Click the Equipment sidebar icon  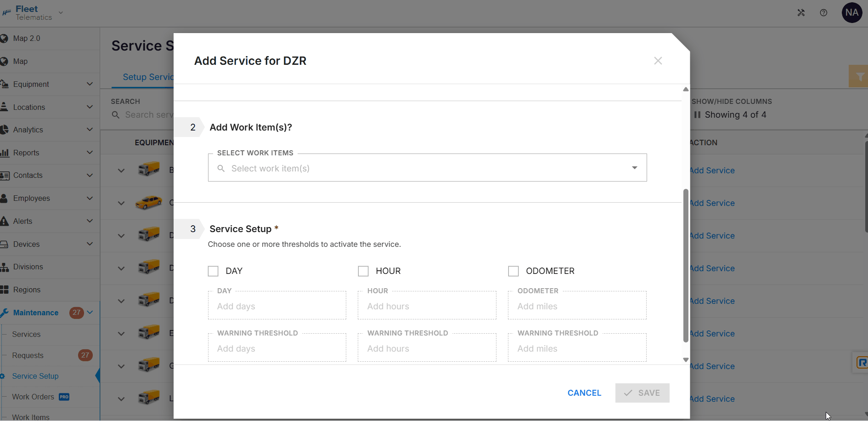tap(5, 84)
